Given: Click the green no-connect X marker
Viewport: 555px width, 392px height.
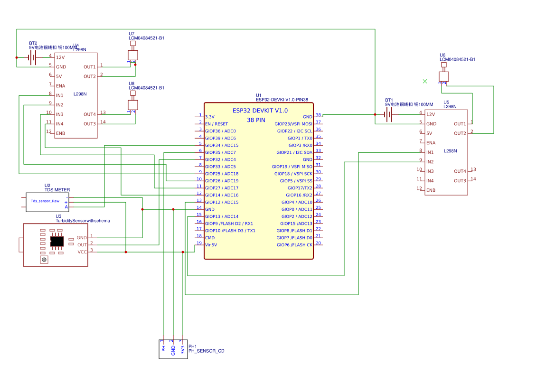Looking at the screenshot, I should (425, 81).
